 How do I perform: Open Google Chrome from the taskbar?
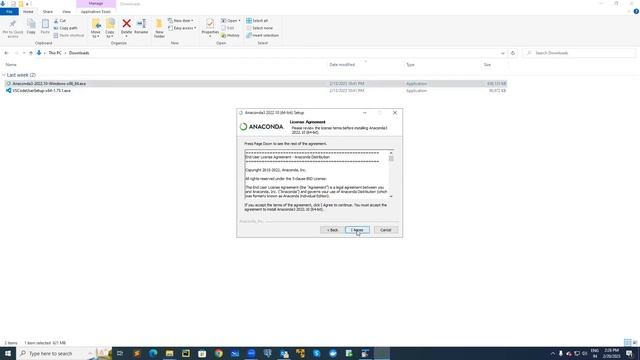pyautogui.click(x=219, y=353)
